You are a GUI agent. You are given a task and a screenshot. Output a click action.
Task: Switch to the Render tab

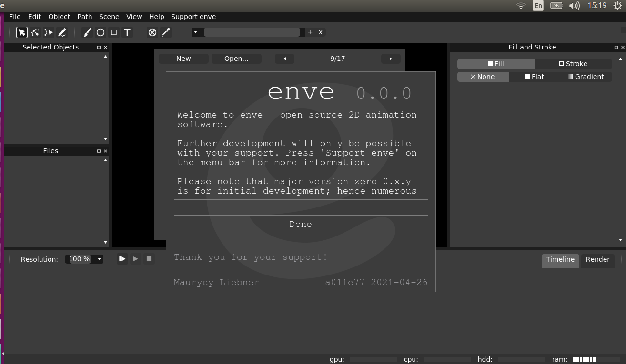pos(597,259)
